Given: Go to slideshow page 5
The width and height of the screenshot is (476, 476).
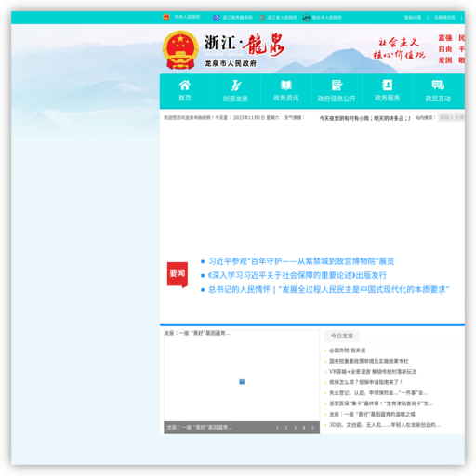Looking at the screenshot, I should (x=312, y=428).
